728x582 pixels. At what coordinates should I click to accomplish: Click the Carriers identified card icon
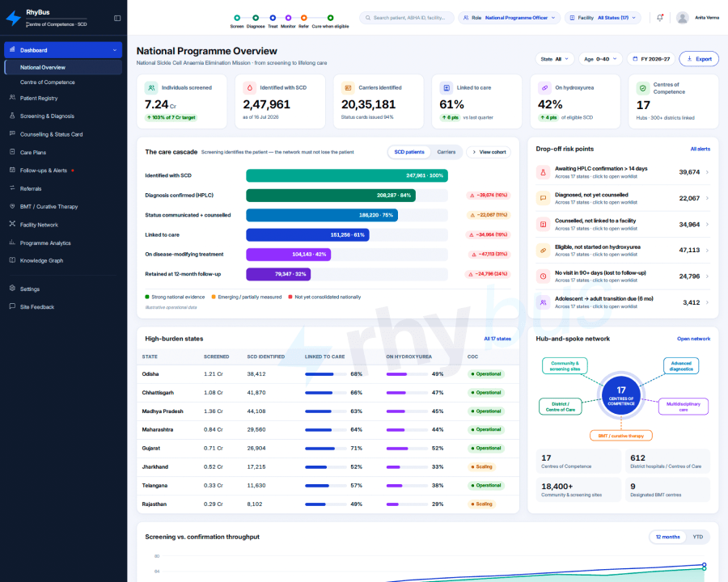[347, 88]
